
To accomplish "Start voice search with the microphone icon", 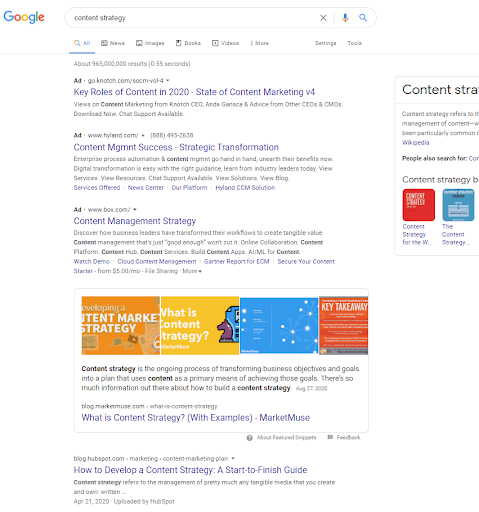I will click(x=345, y=18).
